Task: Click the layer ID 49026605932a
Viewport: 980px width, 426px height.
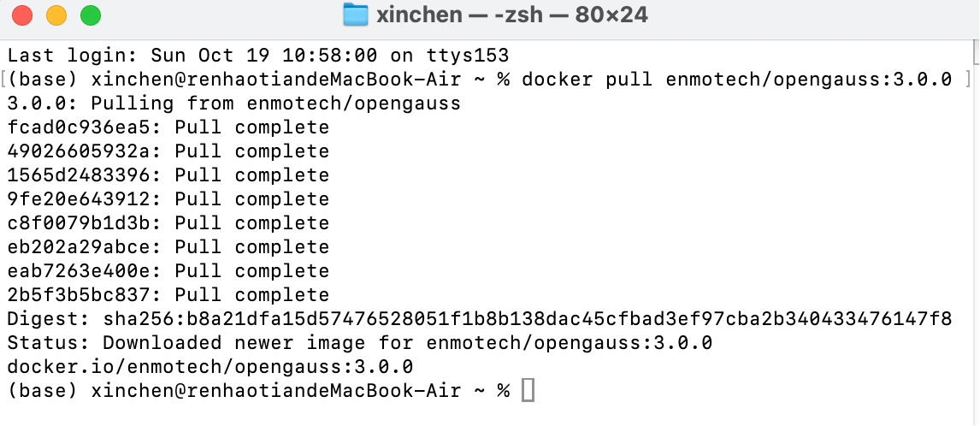Action: (88, 151)
